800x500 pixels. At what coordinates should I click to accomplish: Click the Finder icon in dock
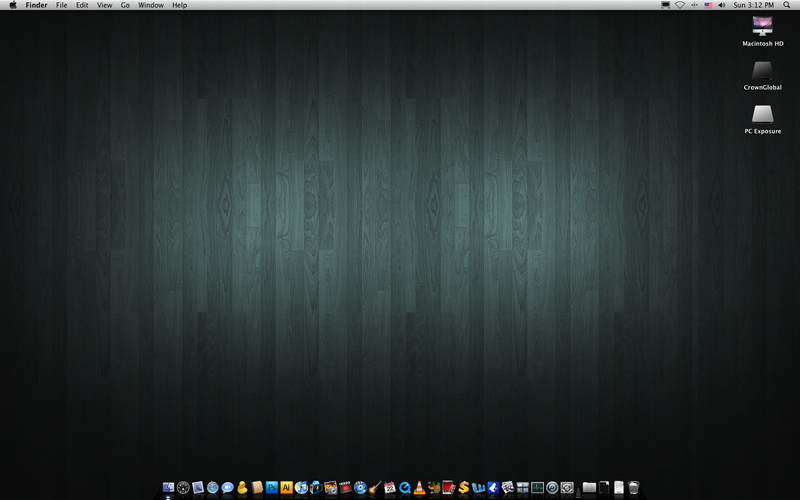(x=168, y=488)
